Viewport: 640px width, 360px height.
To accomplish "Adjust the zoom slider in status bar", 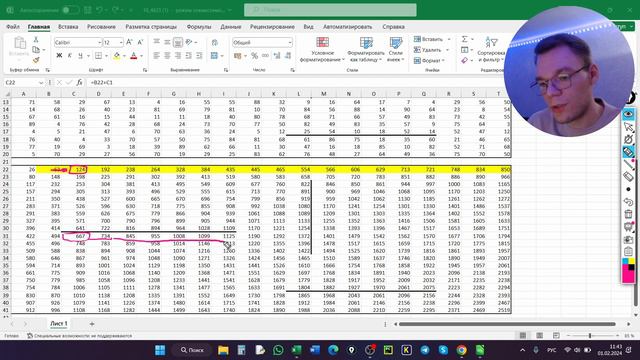I will coord(590,336).
